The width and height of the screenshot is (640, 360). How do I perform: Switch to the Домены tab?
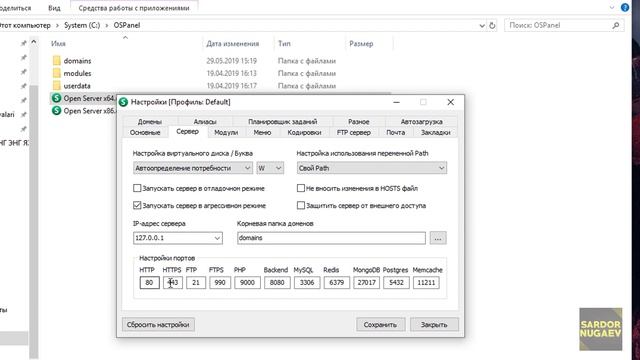(x=150, y=122)
